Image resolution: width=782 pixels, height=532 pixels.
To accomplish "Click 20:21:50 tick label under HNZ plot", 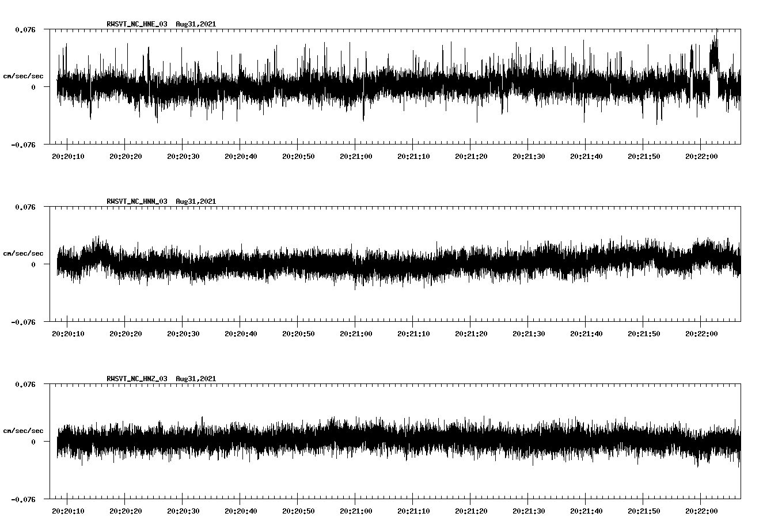I will click(643, 511).
